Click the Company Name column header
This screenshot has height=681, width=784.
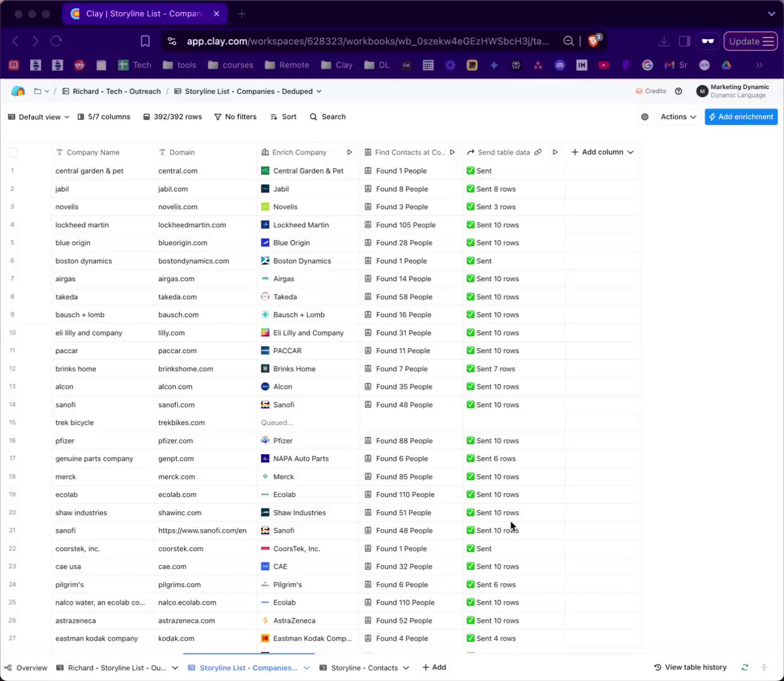click(x=93, y=152)
